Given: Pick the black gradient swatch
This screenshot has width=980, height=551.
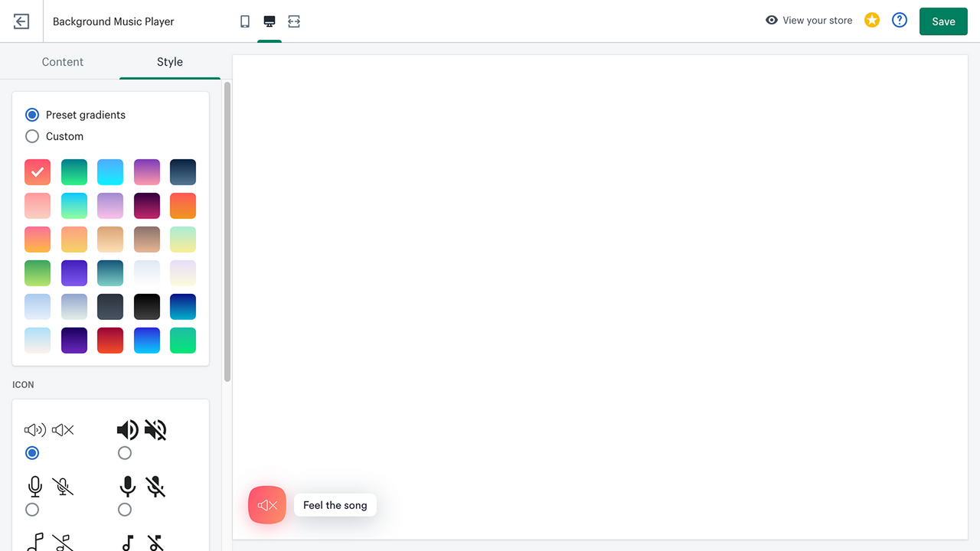Looking at the screenshot, I should [x=147, y=307].
